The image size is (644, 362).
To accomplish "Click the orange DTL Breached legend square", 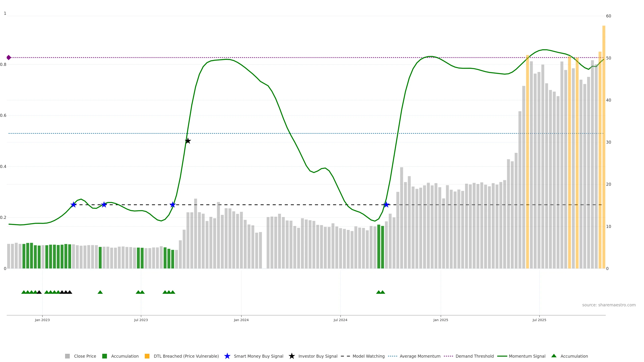I will coord(147,356).
